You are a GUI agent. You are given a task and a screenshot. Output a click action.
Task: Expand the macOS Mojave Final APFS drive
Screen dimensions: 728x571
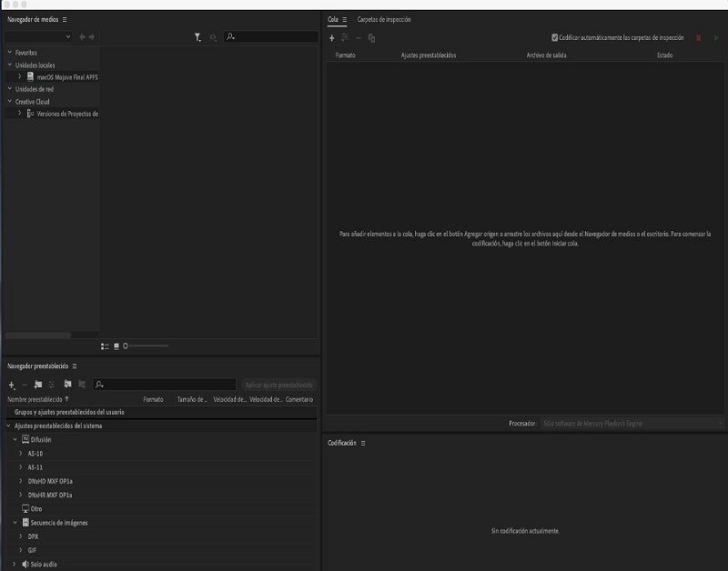click(x=19, y=76)
